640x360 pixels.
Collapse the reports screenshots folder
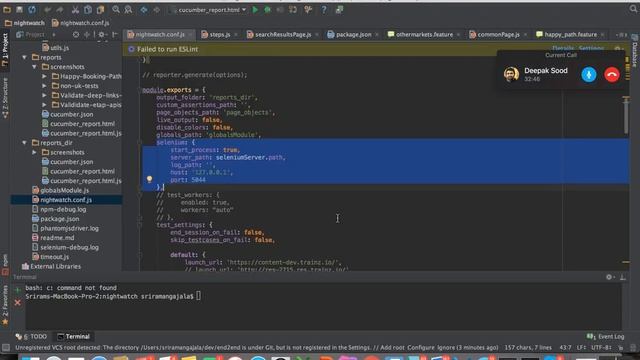point(34,67)
